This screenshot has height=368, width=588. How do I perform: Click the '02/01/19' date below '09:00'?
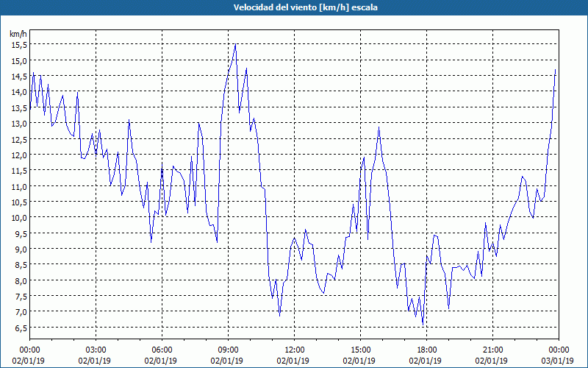[227, 361]
